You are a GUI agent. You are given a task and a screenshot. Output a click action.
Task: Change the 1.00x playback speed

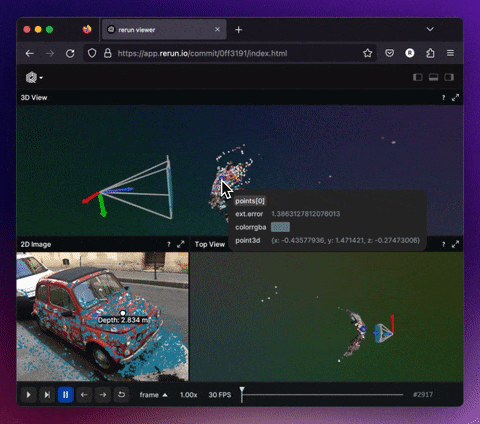[x=189, y=395]
